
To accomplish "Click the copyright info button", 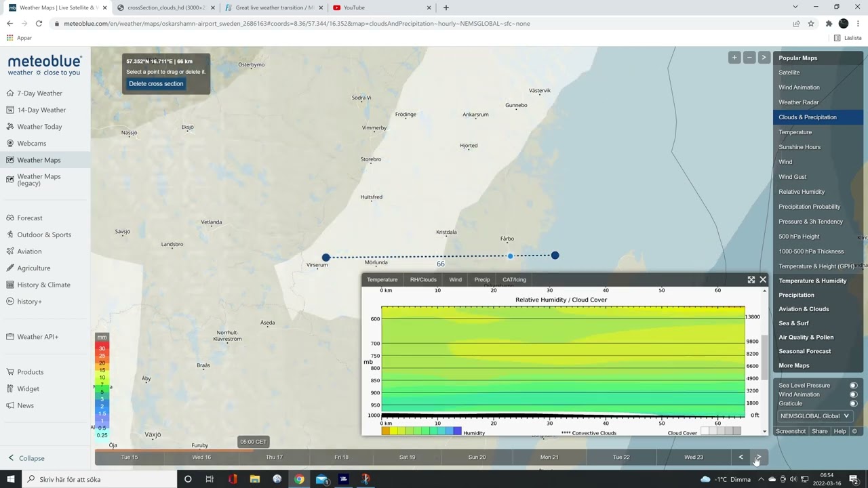I will (x=854, y=431).
